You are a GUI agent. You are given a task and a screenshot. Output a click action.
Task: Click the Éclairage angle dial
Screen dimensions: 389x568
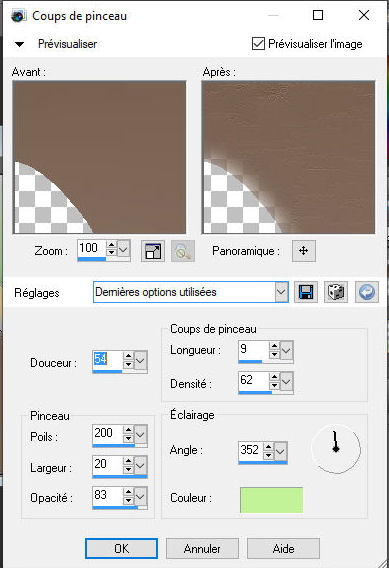pyautogui.click(x=336, y=449)
